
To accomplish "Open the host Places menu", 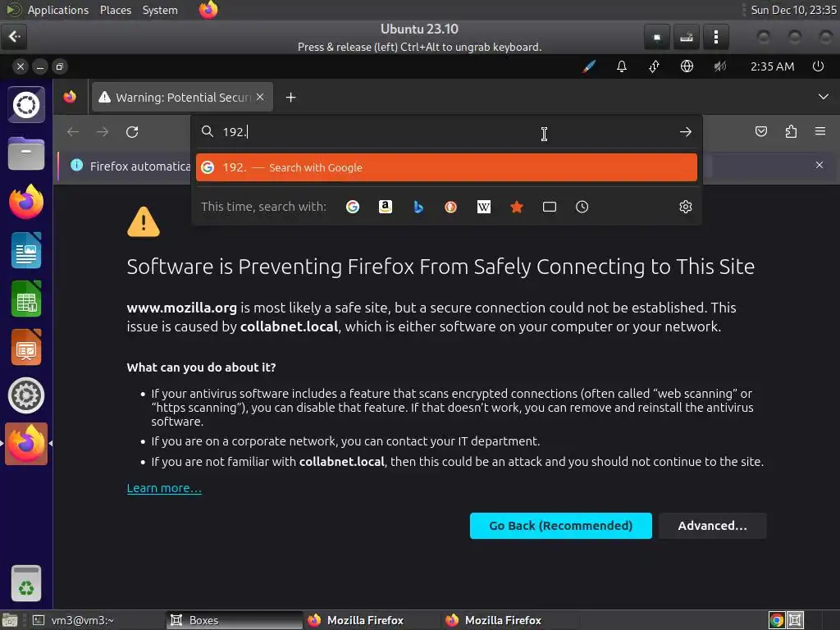I will (x=115, y=10).
